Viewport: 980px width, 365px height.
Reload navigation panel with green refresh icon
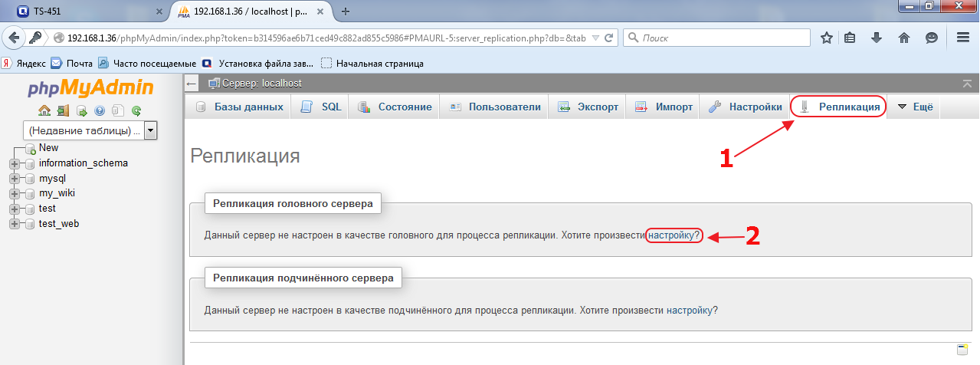pos(136,110)
